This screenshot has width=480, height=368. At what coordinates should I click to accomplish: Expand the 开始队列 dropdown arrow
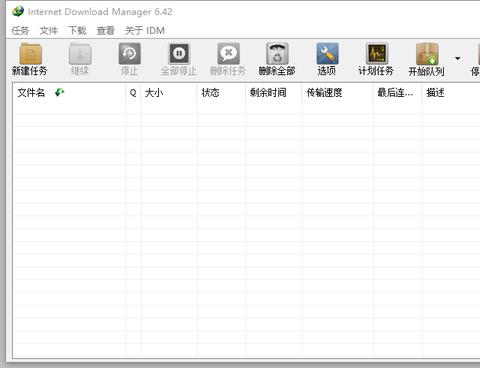coord(458,58)
